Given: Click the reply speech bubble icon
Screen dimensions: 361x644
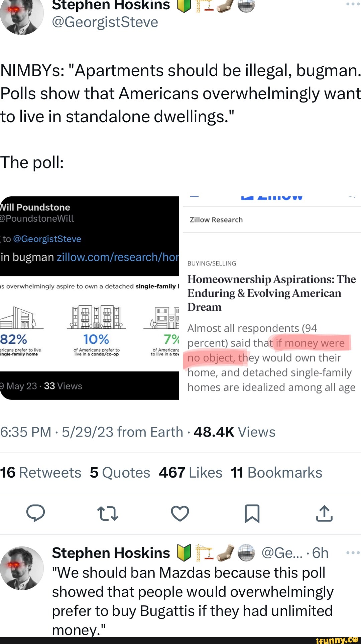Looking at the screenshot, I should tap(35, 513).
